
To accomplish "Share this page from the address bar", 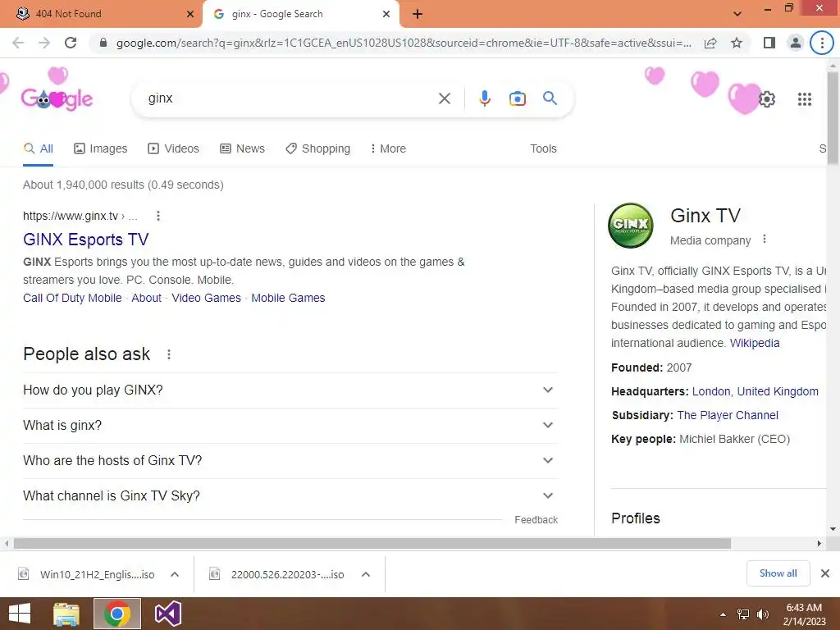I will (710, 43).
